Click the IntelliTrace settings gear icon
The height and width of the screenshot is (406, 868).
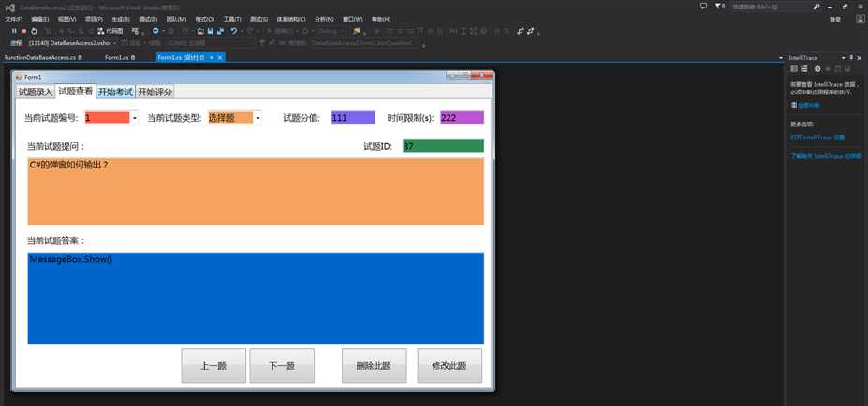(x=817, y=68)
